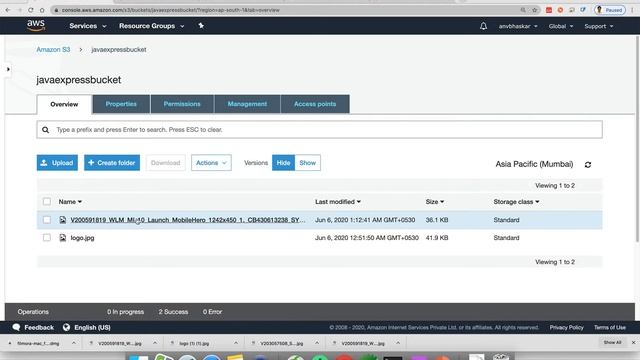640x360 pixels.
Task: Open the Amazon S3 breadcrumb link
Action: tap(53, 49)
